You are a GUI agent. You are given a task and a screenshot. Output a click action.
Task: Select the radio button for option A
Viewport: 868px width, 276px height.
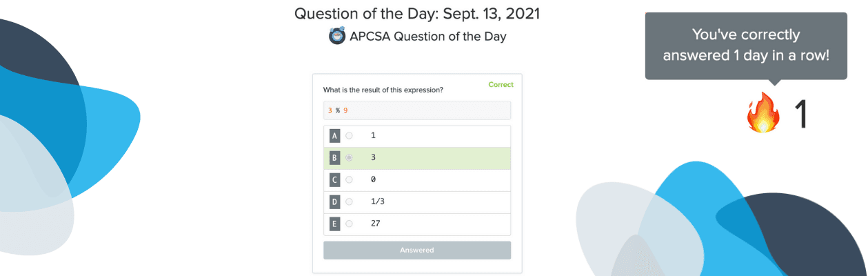349,136
